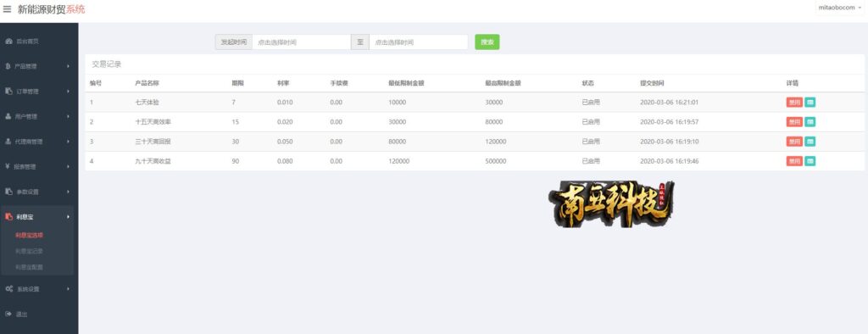Click the 七天体验 product name
This screenshot has height=334, width=868.
coord(147,103)
